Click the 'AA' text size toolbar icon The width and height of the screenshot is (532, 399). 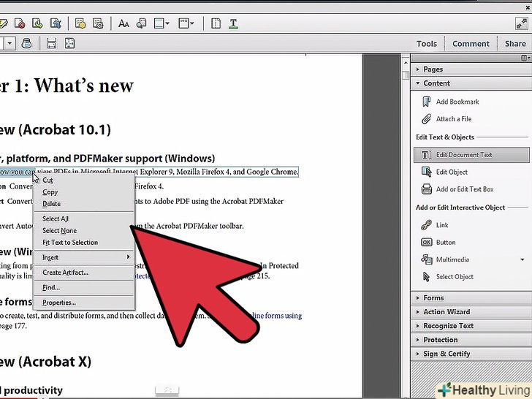click(123, 23)
